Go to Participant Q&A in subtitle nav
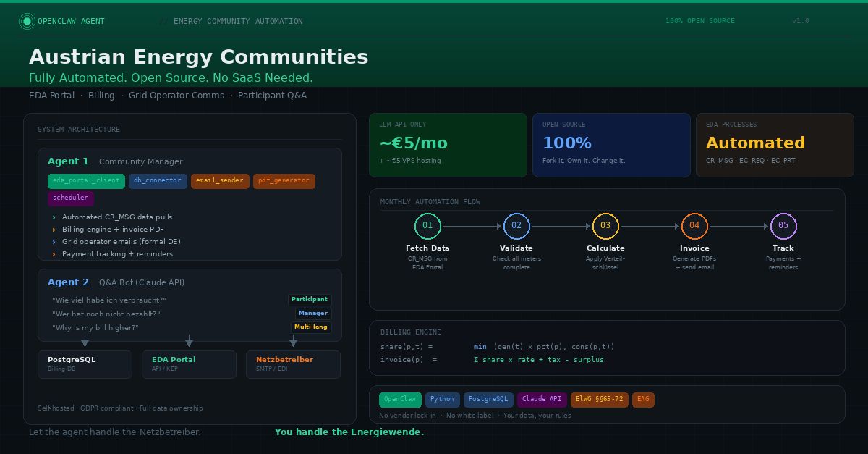The width and height of the screenshot is (868, 454). pos(272,96)
